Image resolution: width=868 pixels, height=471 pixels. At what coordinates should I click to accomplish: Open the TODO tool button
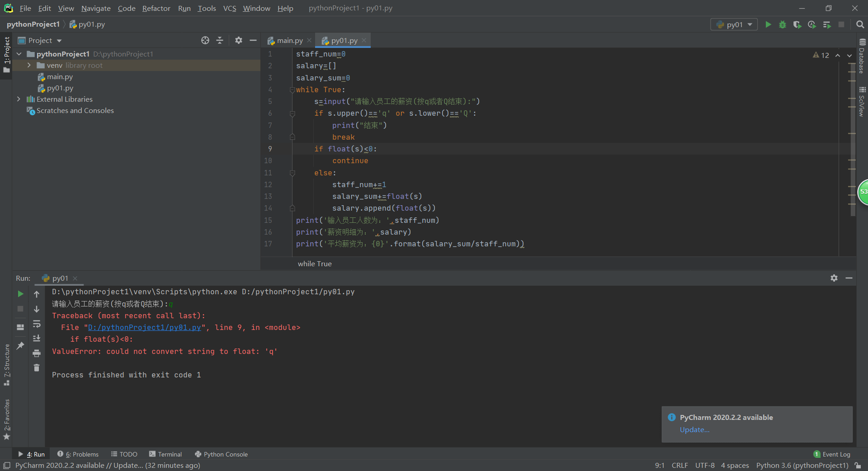pyautogui.click(x=124, y=454)
